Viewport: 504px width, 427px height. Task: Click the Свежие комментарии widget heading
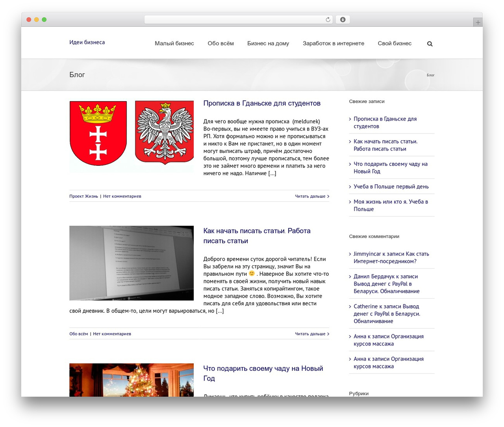coord(374,236)
